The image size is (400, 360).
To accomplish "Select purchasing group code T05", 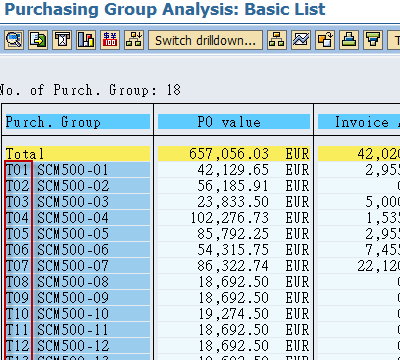I will (18, 234).
